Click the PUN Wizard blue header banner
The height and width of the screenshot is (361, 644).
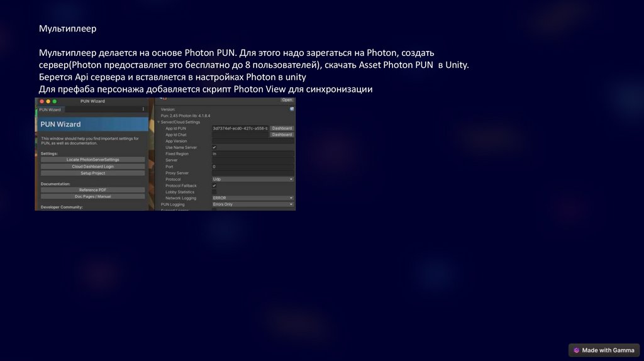(93, 124)
